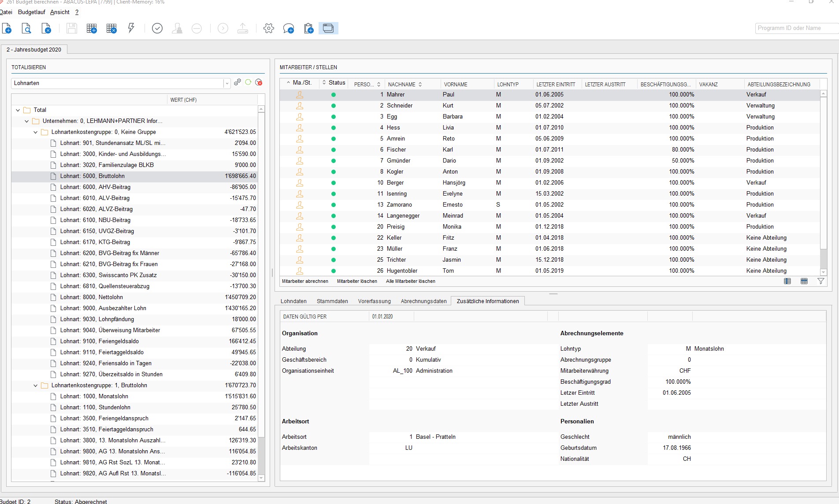The width and height of the screenshot is (839, 504).
Task: Click the filter funnel icon below employee table
Action: 821,281
